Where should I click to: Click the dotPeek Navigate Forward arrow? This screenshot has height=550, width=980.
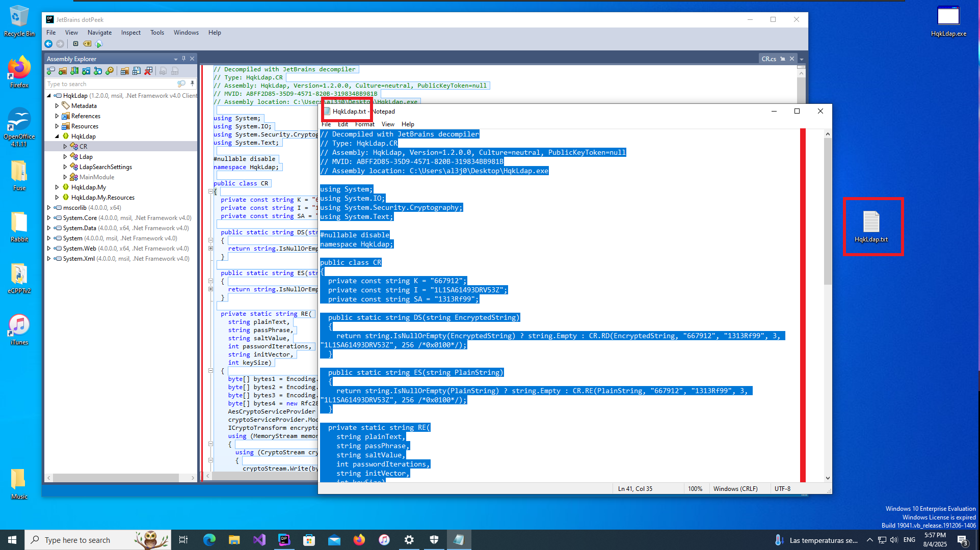(60, 44)
